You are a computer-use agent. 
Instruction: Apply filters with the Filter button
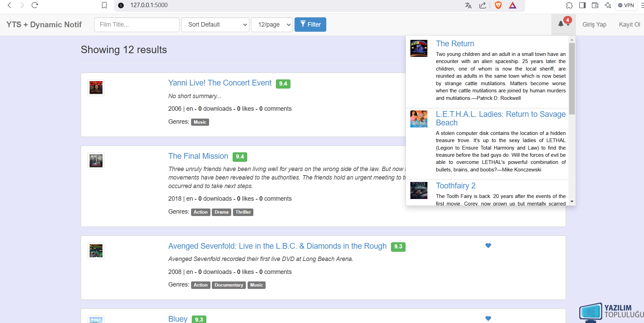[x=310, y=25]
